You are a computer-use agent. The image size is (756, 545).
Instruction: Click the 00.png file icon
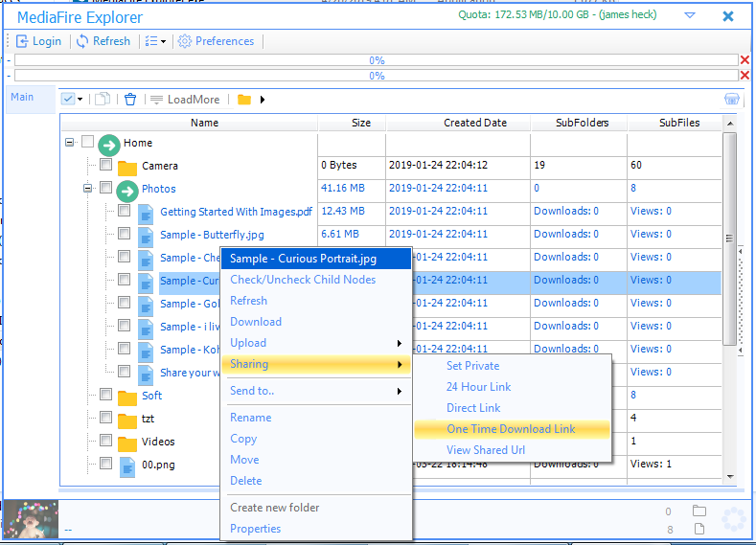pos(127,466)
